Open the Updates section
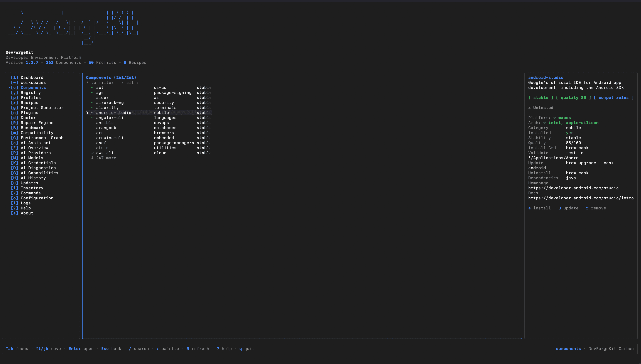The image size is (641, 364). pos(25,183)
